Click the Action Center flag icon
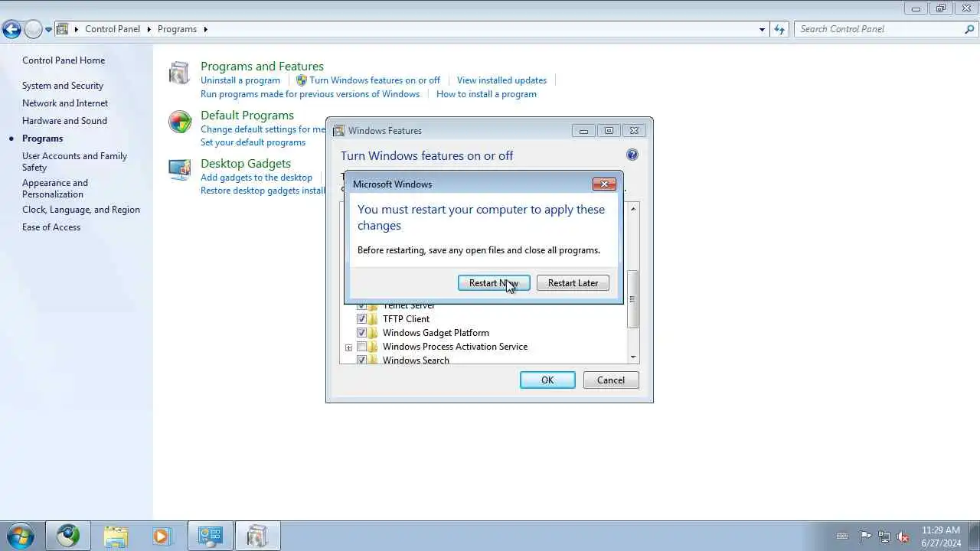The height and width of the screenshot is (551, 980). [x=865, y=536]
